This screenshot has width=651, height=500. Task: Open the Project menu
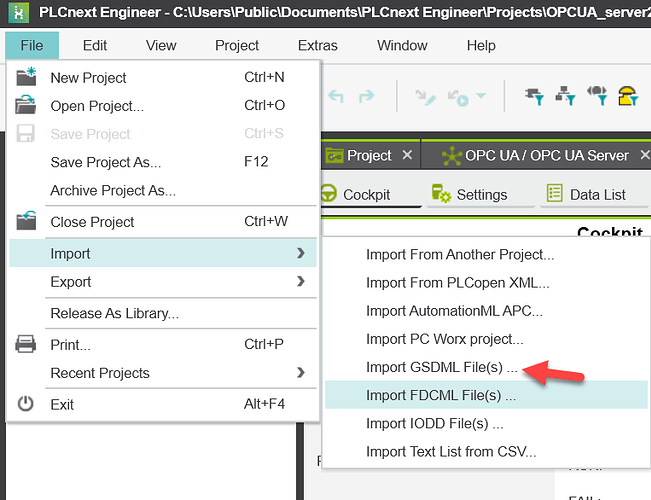(x=237, y=45)
